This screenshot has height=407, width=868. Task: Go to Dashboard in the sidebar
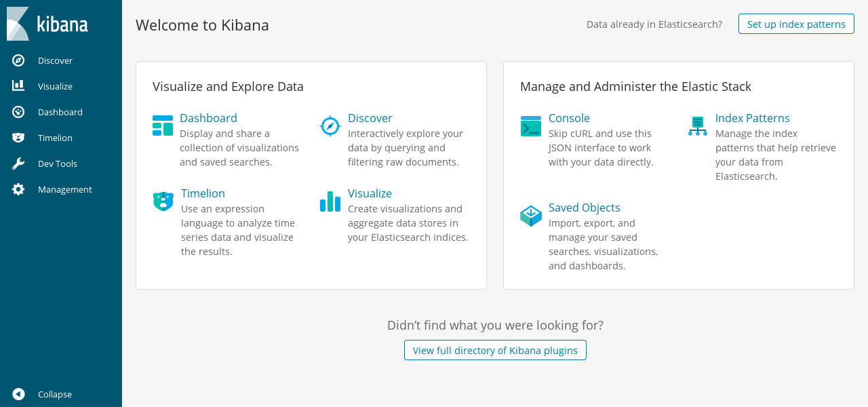[x=60, y=112]
